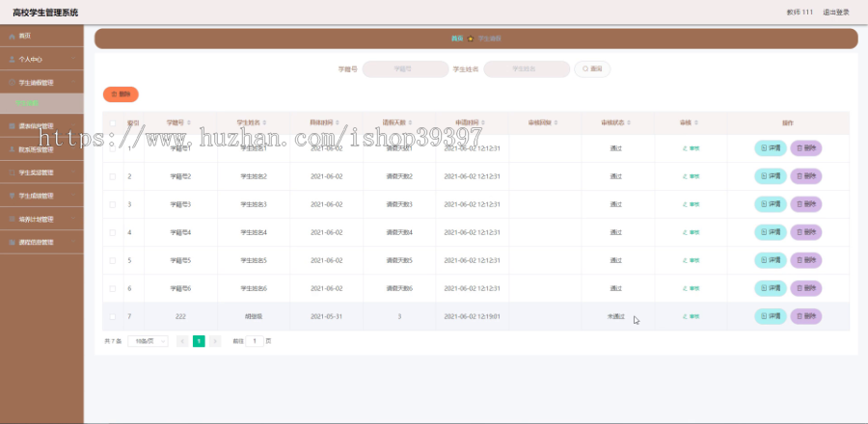Click the go-to-page number input
The image size is (868, 424).
pos(255,341)
